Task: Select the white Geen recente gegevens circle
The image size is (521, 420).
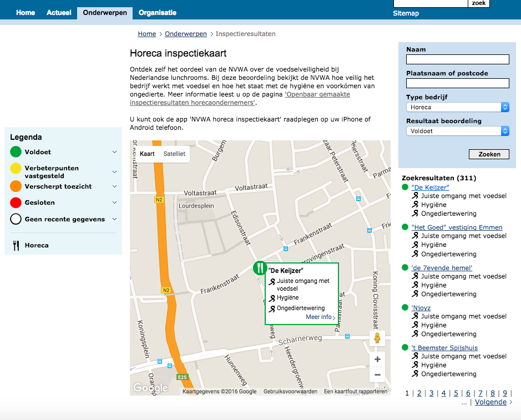Action: [16, 219]
